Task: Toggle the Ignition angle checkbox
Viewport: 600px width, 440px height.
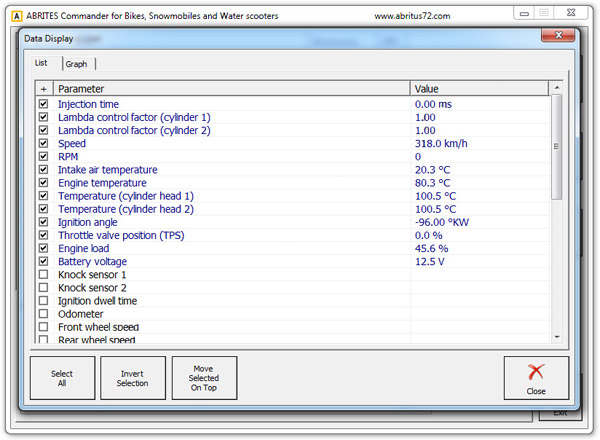Action: [x=43, y=222]
